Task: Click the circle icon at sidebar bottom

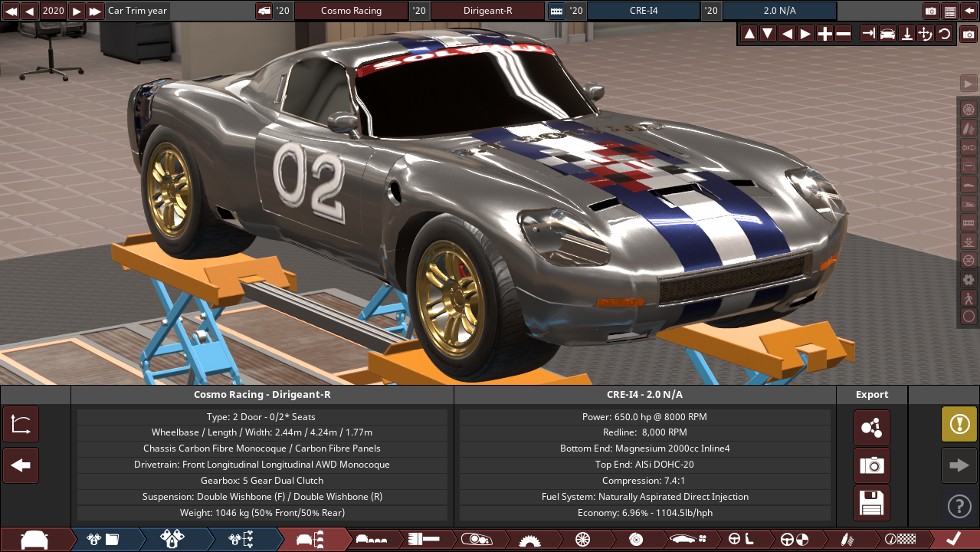Action: click(x=969, y=316)
